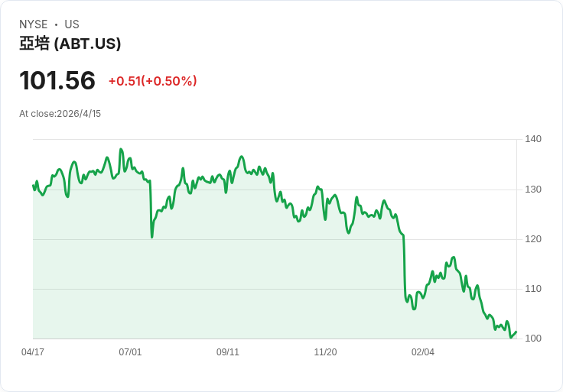
Task: Click the At close:2026/4/15 timestamp
Action: (x=60, y=114)
